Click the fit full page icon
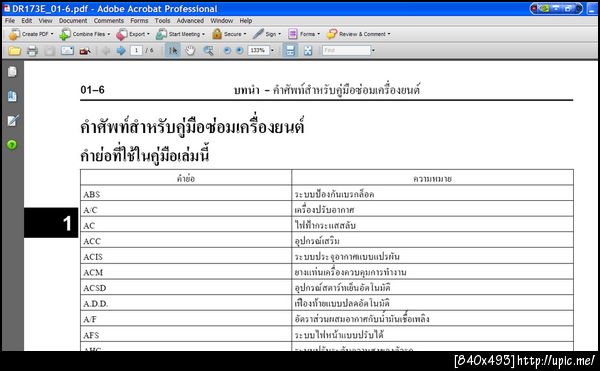Viewport: 600px width, 371px height. 308,50
